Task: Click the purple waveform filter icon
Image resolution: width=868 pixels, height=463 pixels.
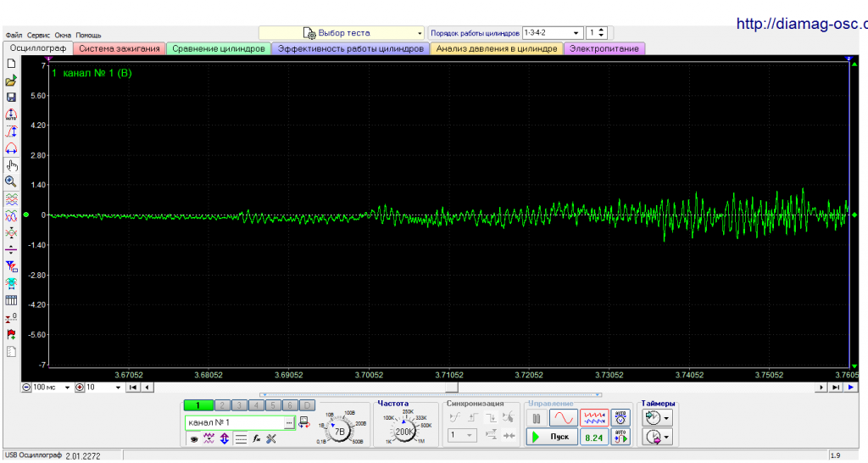Action: 209,438
